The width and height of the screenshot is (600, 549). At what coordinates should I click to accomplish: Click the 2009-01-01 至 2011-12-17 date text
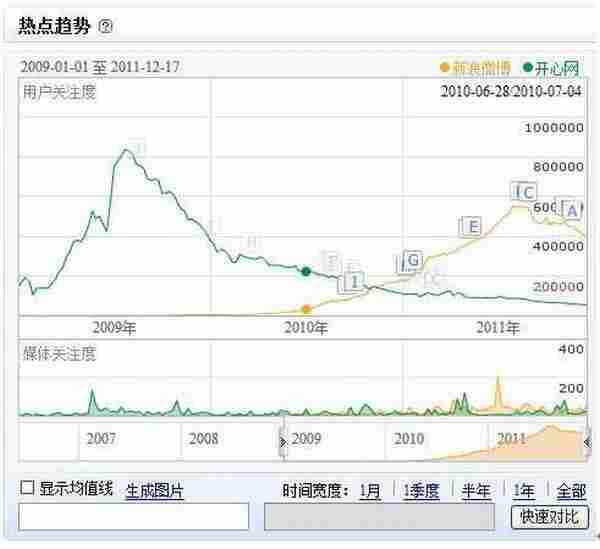[100, 67]
